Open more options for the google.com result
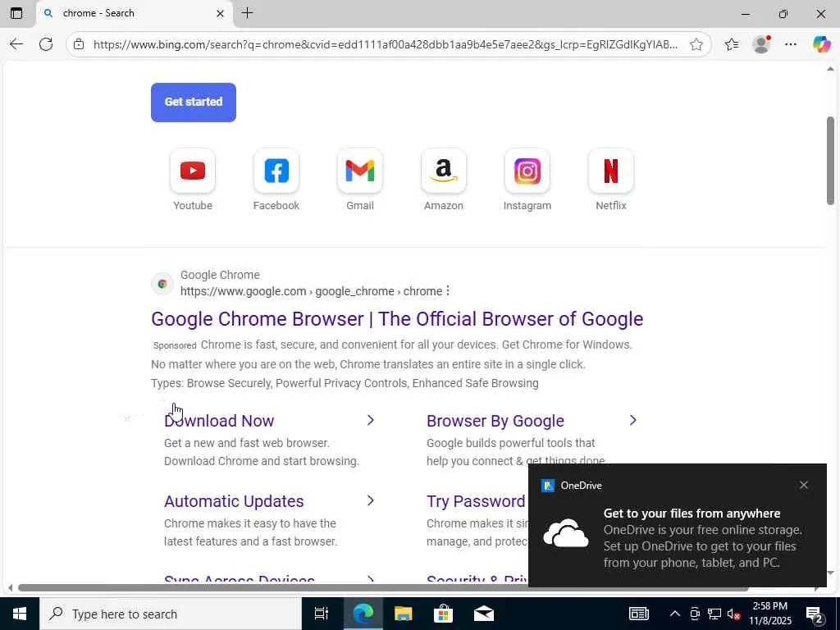 pos(448,291)
